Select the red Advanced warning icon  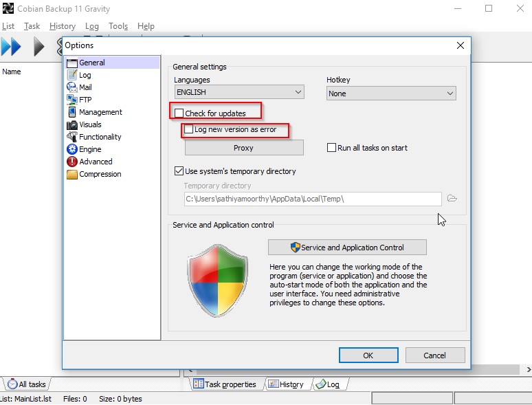[72, 162]
